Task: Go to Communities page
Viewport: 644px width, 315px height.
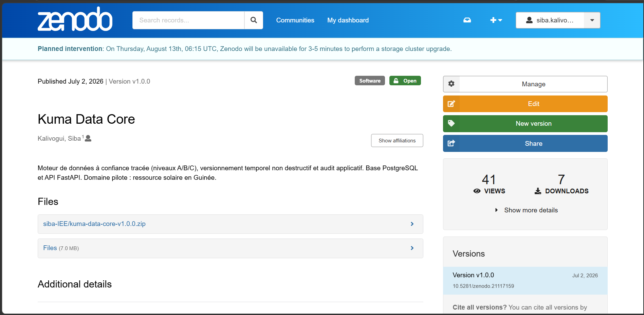Action: [295, 20]
